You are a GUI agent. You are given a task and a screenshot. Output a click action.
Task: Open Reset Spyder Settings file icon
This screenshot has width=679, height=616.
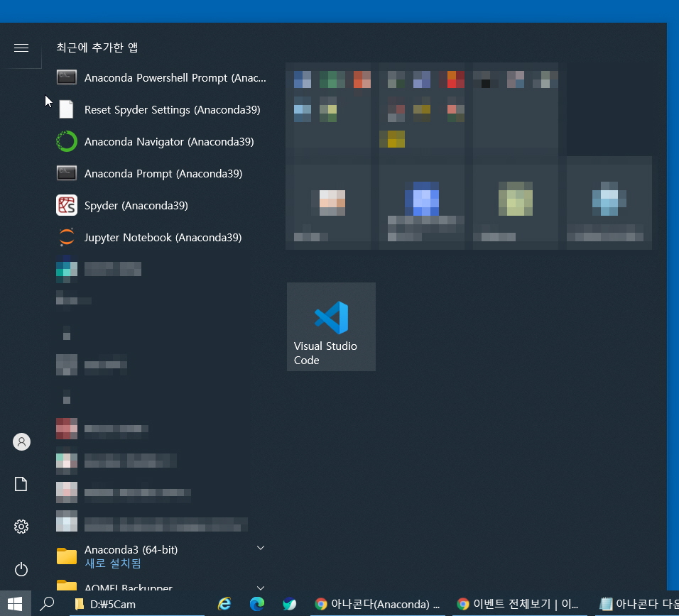[66, 109]
